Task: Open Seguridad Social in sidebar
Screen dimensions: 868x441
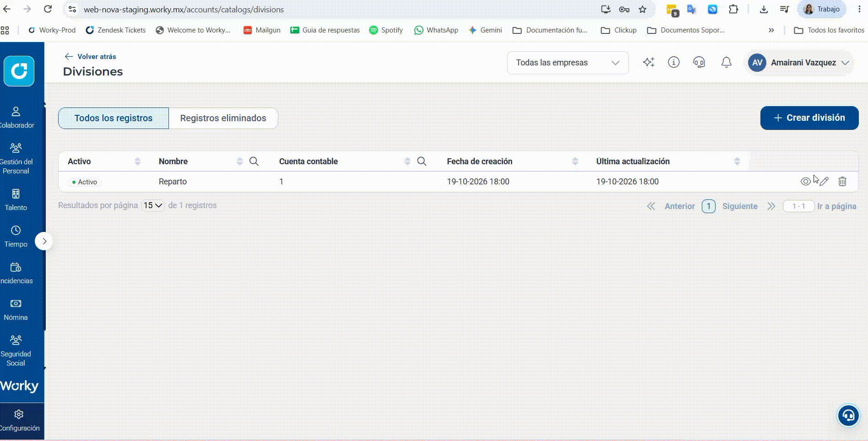Action: 16,351
